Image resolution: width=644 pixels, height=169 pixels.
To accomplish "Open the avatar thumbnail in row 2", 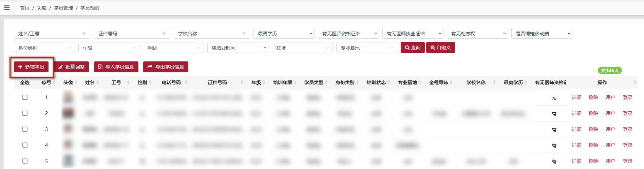I will pos(68,113).
